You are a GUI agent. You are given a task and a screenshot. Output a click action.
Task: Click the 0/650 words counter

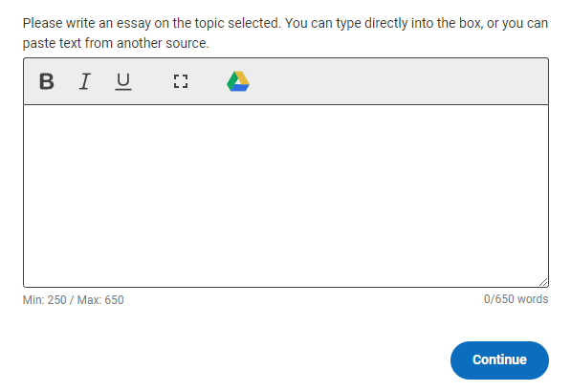(x=516, y=299)
